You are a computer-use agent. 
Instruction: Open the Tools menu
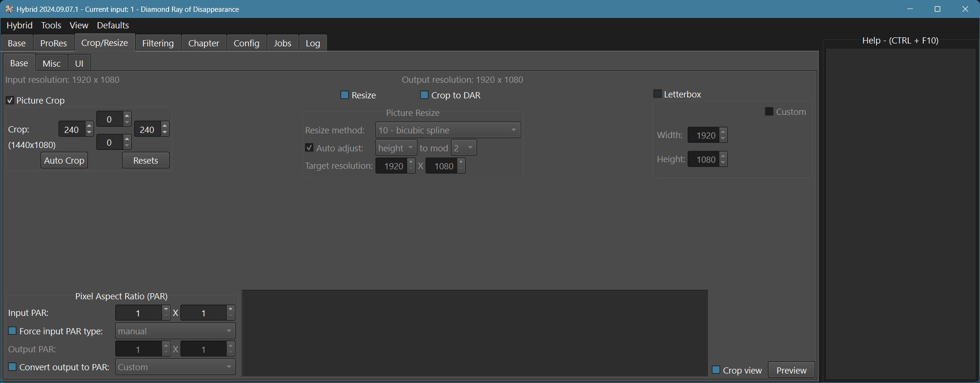click(x=51, y=25)
